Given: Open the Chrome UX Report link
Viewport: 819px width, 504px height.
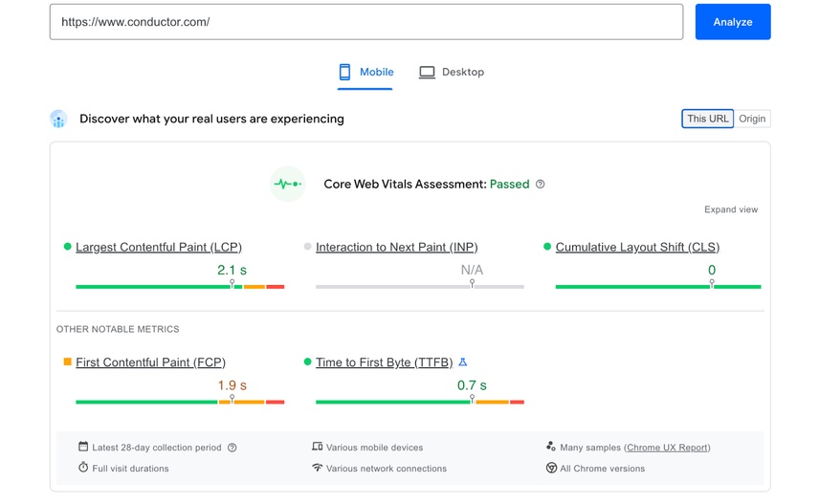Looking at the screenshot, I should (667, 448).
